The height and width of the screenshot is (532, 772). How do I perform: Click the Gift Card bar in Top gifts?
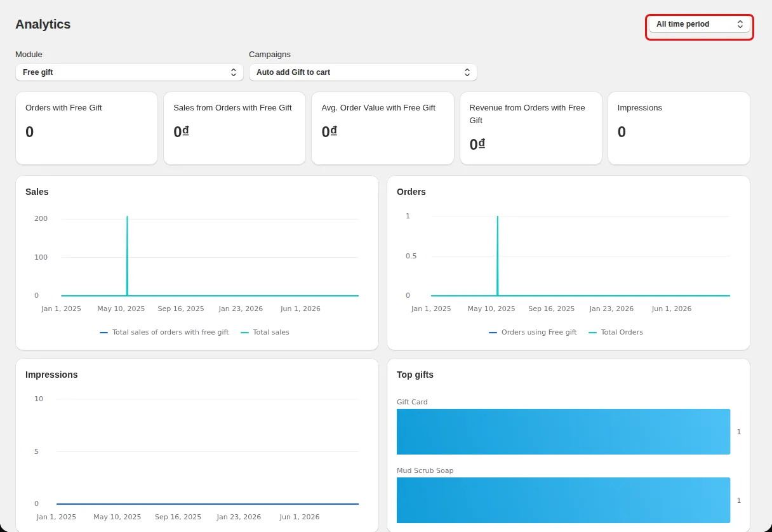563,432
